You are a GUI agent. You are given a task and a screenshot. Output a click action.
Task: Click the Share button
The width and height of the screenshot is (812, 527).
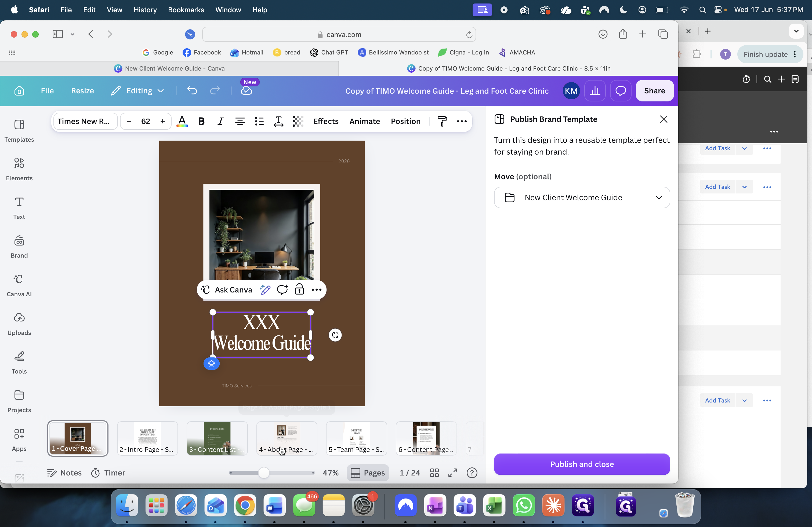tap(654, 91)
